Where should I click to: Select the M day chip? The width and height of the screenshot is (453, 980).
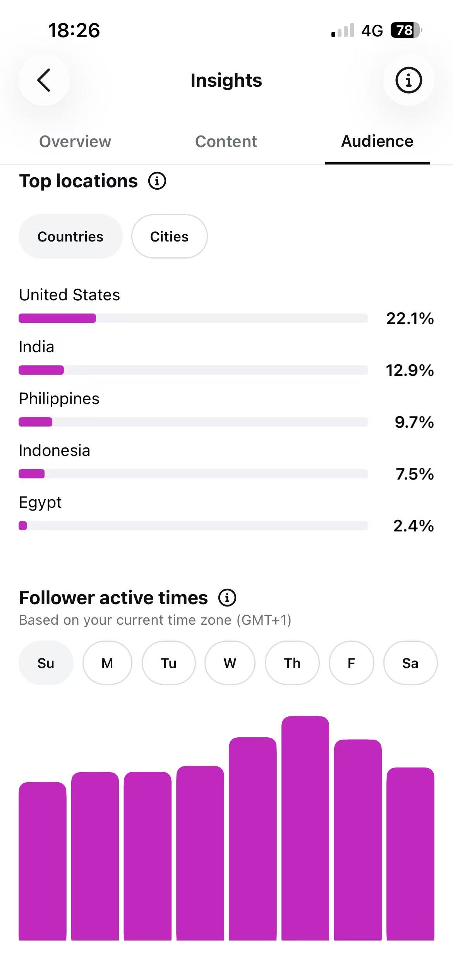[x=107, y=663]
